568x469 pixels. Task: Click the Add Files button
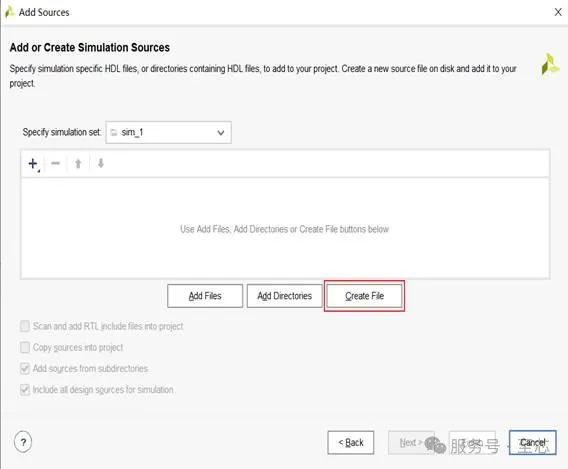pos(205,296)
